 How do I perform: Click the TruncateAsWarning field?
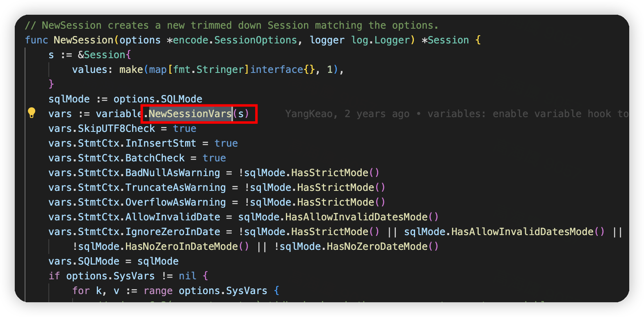(176, 188)
